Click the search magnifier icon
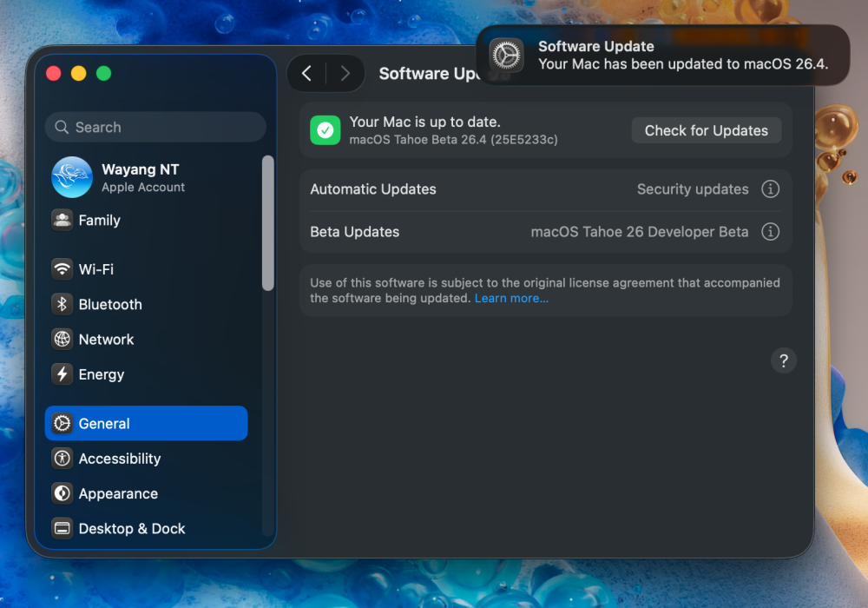868x608 pixels. point(62,128)
